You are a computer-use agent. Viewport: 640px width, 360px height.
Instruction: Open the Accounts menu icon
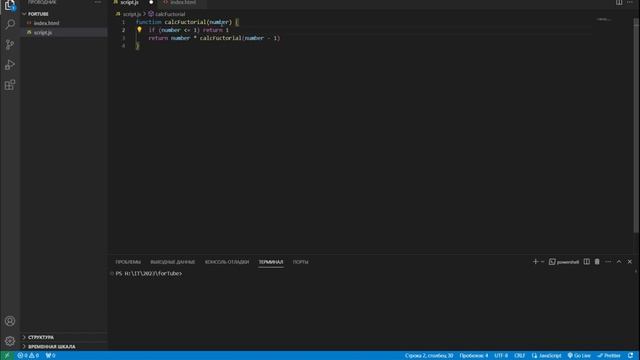10,321
